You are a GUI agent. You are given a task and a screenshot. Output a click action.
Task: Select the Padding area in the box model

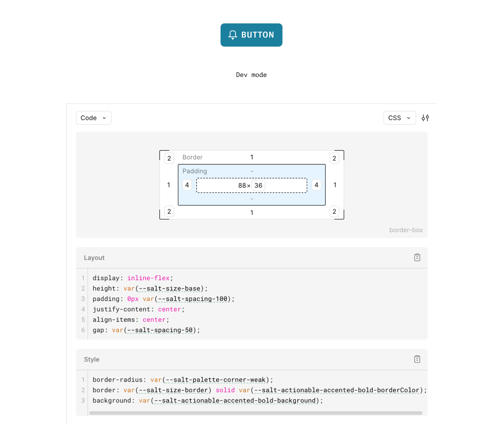pos(194,171)
